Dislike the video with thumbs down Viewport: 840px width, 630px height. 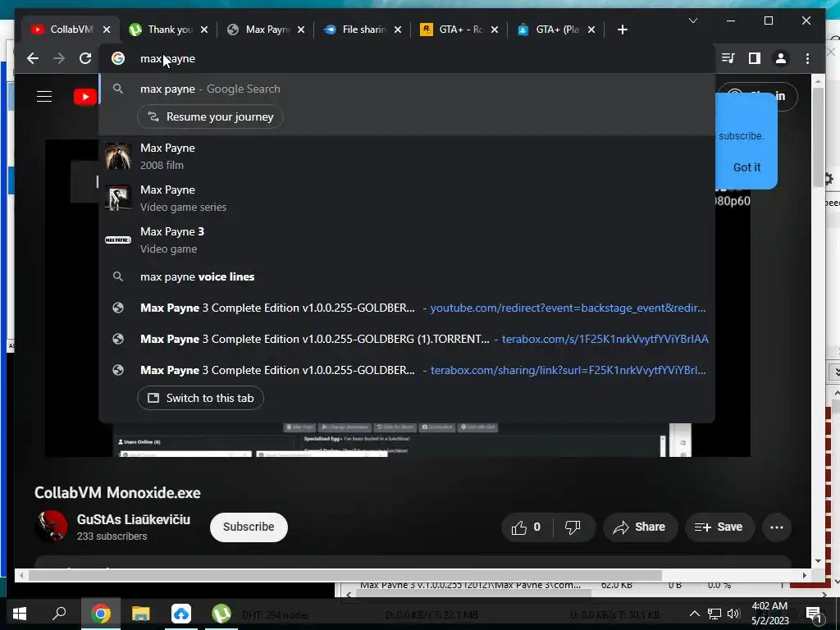(573, 527)
